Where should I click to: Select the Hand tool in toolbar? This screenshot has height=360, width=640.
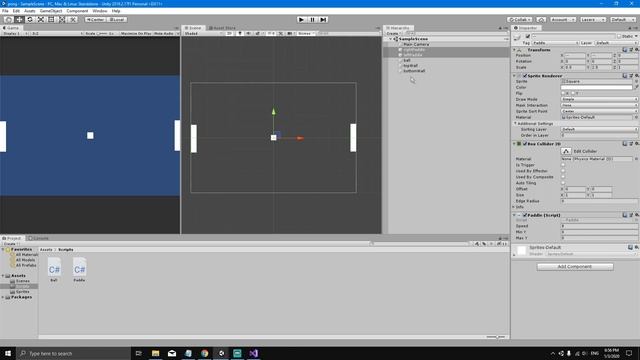click(8, 20)
